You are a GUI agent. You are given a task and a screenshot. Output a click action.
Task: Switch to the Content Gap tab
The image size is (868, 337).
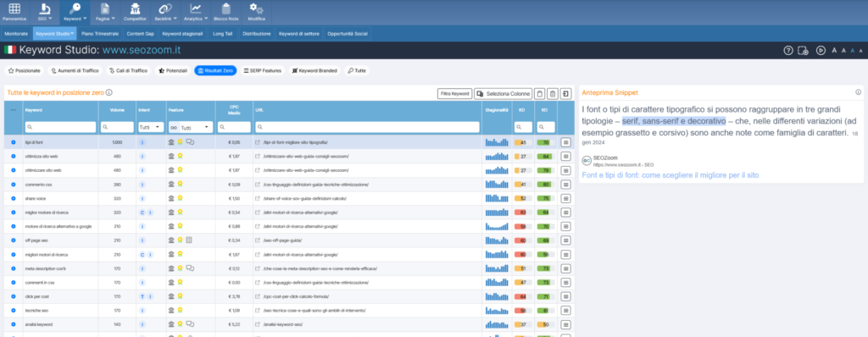tap(140, 33)
